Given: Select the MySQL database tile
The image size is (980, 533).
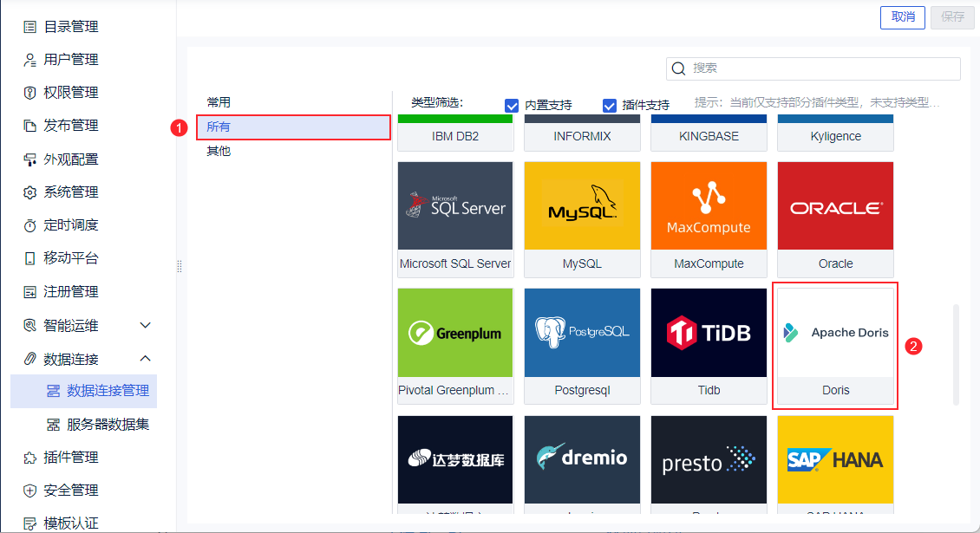Looking at the screenshot, I should pyautogui.click(x=582, y=219).
